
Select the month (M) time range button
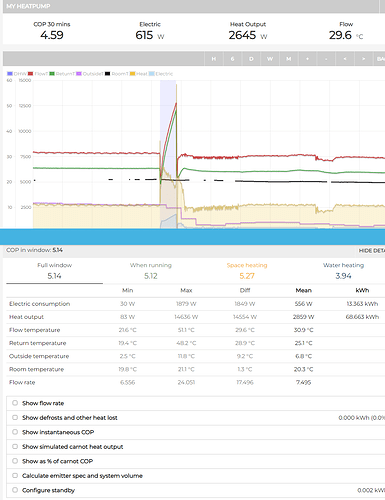(x=289, y=59)
